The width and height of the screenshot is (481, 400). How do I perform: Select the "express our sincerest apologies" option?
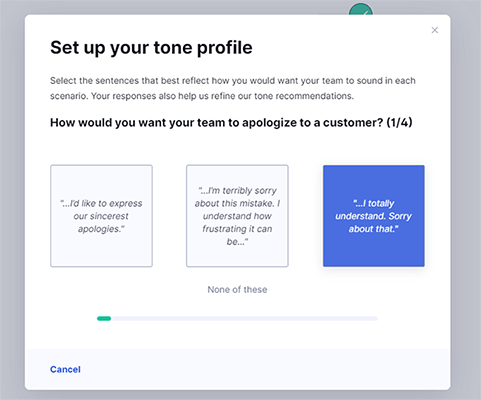click(x=101, y=216)
